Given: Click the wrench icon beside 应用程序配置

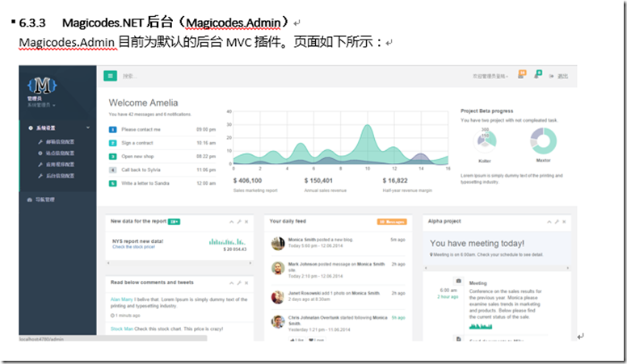Looking at the screenshot, I should (40, 164).
